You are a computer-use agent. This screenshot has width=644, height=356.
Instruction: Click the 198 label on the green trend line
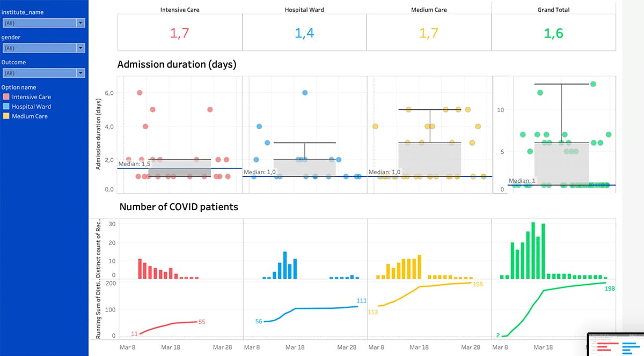click(609, 288)
